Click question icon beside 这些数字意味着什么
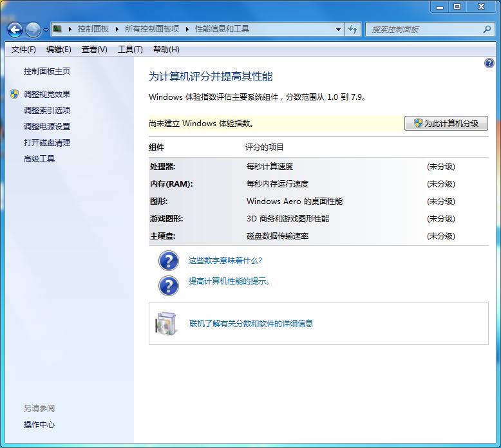Viewport: 501px width, 448px height. [169, 261]
